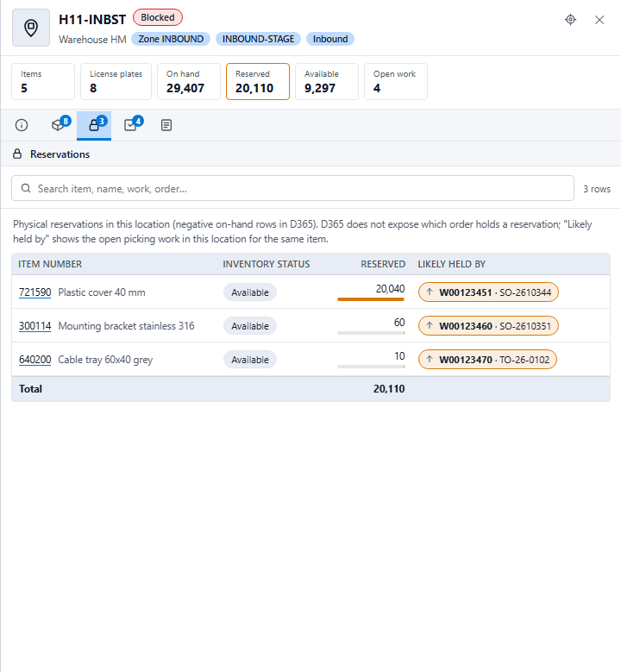This screenshot has height=672, width=621.
Task: Click Cable tray 60x40 grey name
Action: coord(105,360)
